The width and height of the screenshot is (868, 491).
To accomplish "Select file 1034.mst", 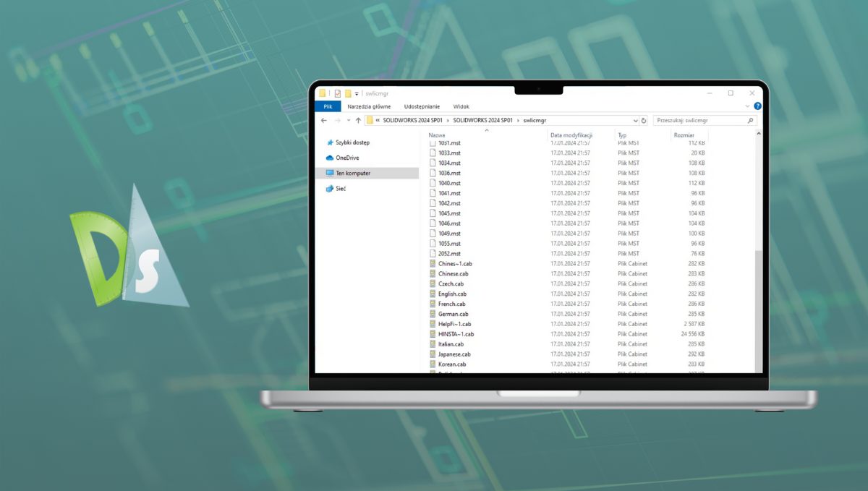I will click(449, 163).
